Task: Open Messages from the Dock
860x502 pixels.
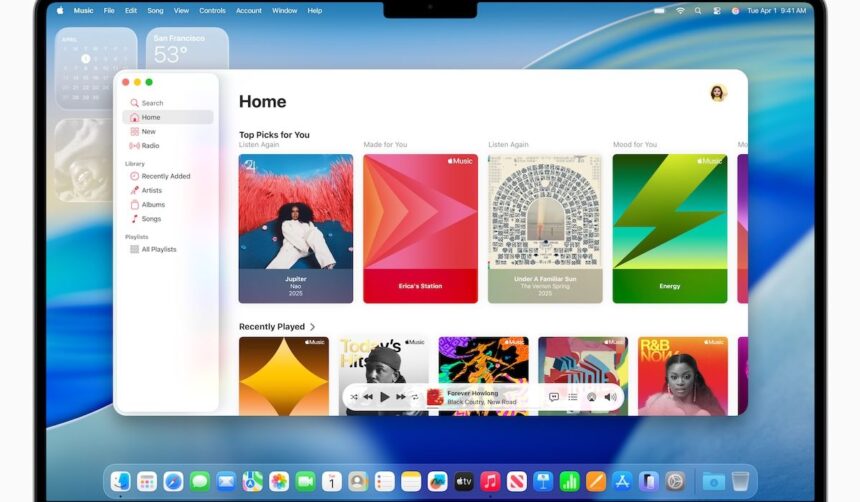Action: click(x=200, y=482)
